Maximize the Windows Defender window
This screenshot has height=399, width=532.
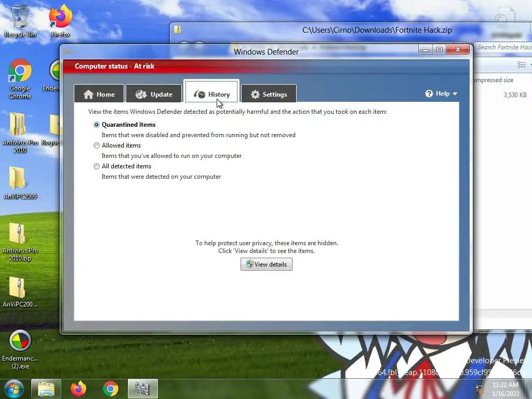(x=440, y=49)
